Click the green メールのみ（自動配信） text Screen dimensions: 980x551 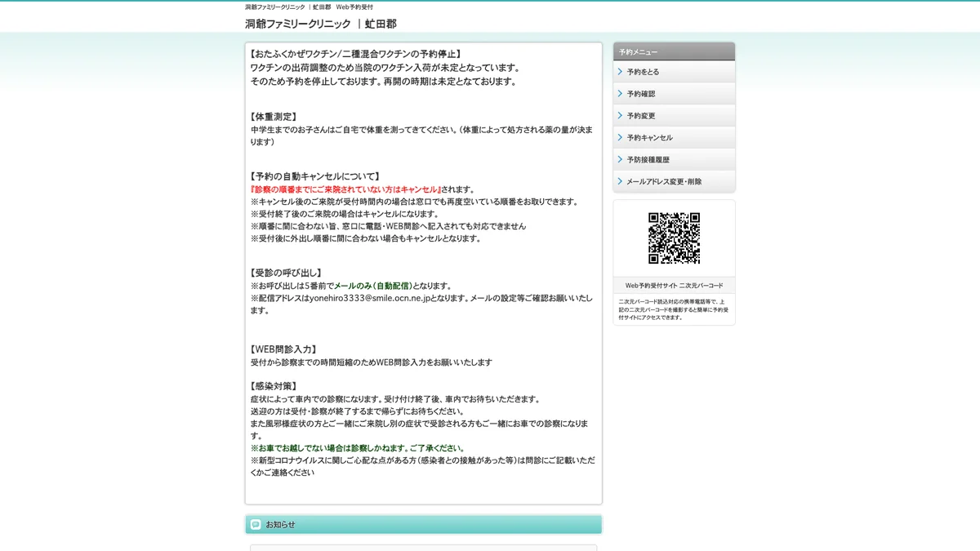(x=373, y=286)
